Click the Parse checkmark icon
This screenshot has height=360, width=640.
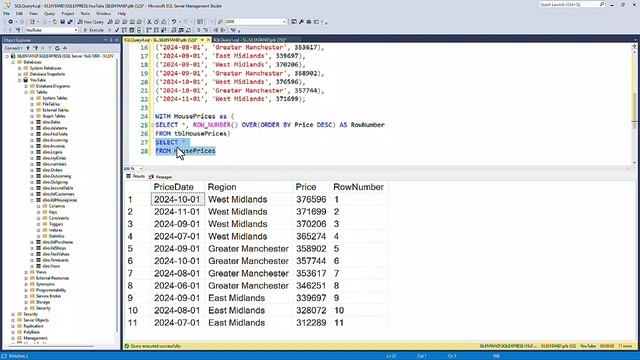tap(117, 30)
